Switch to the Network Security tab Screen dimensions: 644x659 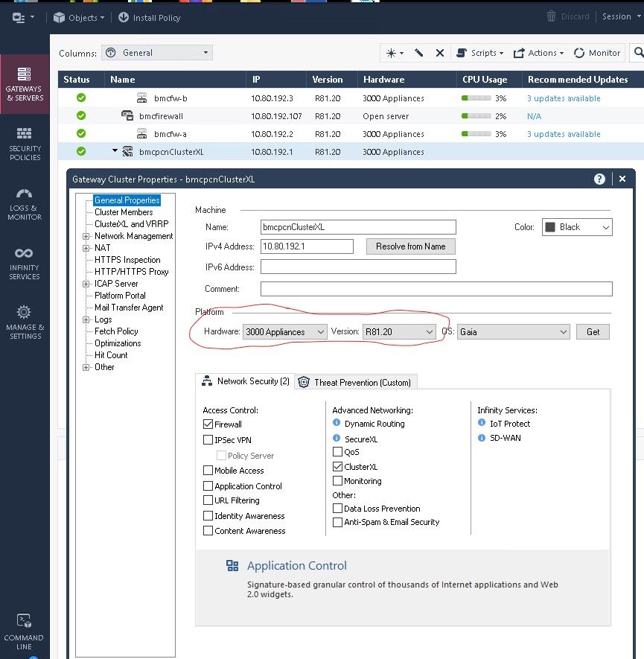pos(246,381)
